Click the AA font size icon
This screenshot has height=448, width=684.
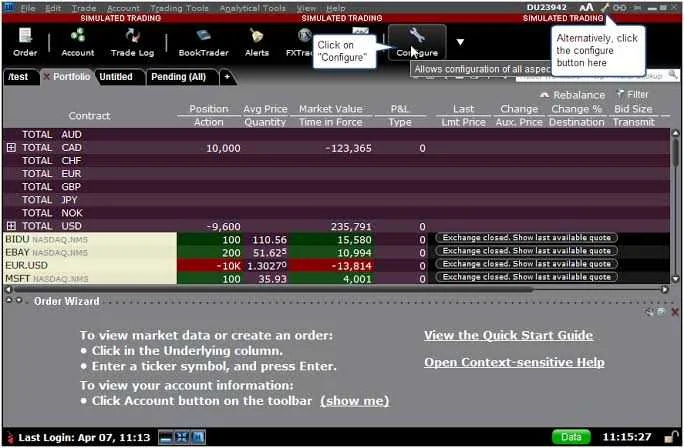[x=586, y=7]
